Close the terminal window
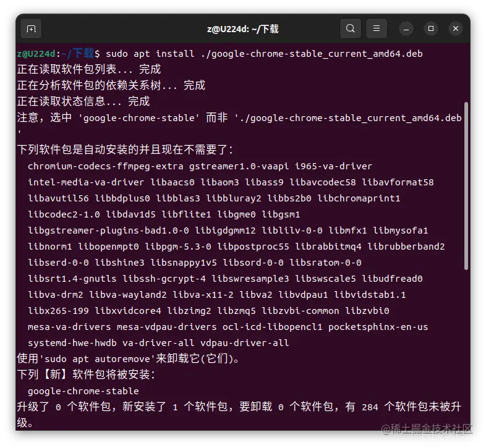 coord(456,28)
